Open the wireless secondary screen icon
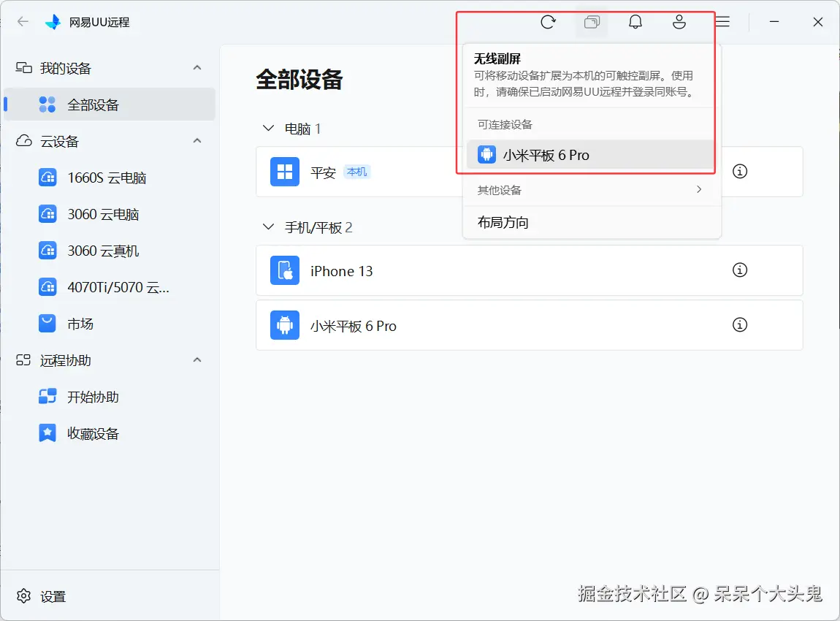Screen dimensions: 840x621 click(592, 22)
